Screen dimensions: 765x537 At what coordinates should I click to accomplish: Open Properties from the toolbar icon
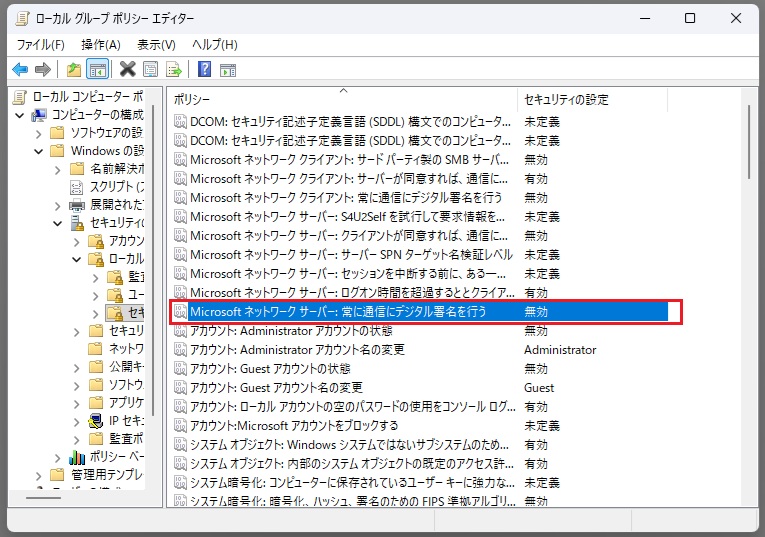(x=150, y=69)
